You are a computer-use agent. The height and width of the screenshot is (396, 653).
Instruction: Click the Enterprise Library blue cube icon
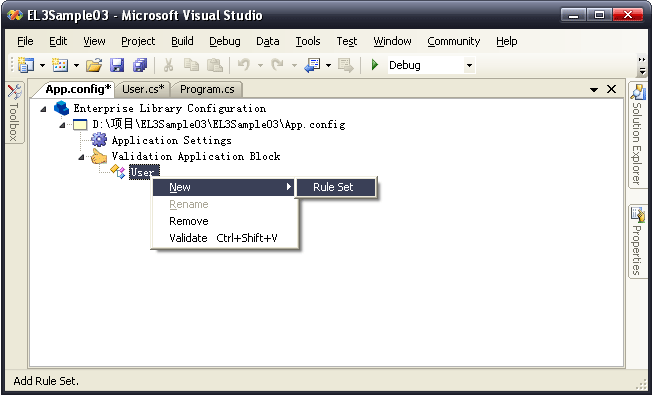tap(62, 108)
